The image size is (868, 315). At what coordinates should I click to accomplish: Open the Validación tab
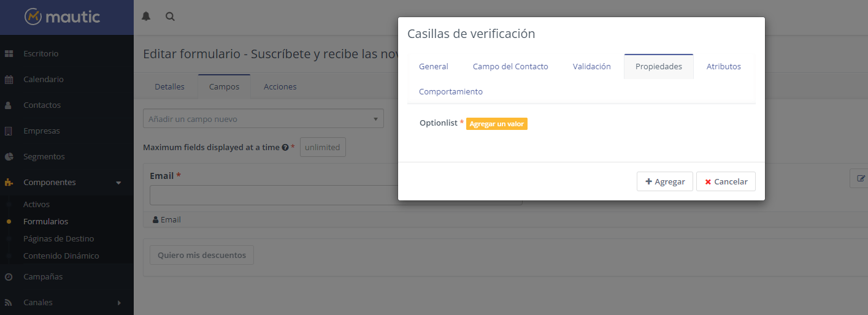pos(591,66)
